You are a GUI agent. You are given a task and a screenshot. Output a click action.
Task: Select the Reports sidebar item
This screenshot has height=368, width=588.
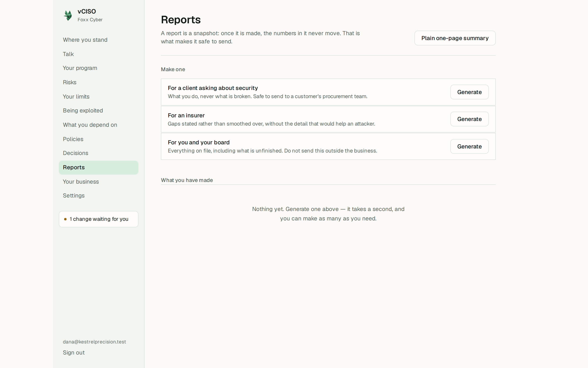98,167
